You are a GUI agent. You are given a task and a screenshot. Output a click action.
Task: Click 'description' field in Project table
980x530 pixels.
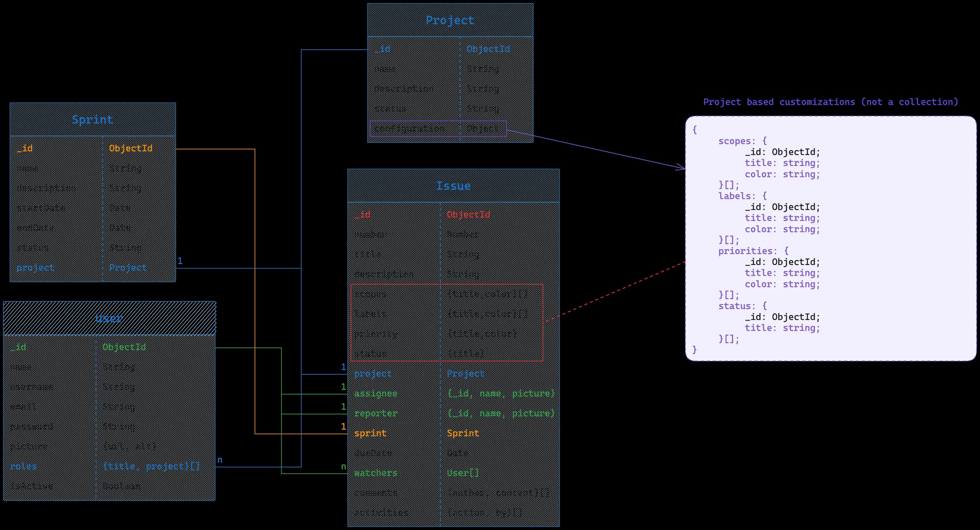[x=404, y=89]
